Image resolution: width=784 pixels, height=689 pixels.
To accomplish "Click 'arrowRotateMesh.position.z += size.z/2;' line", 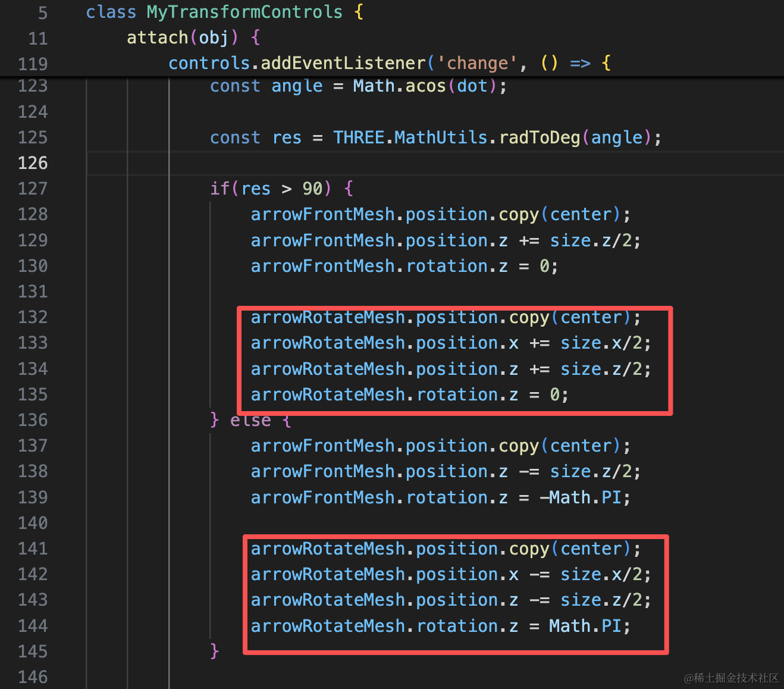I will (x=451, y=369).
